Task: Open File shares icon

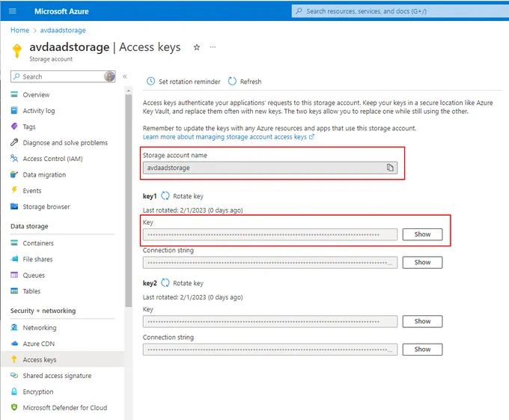Action: tap(14, 259)
